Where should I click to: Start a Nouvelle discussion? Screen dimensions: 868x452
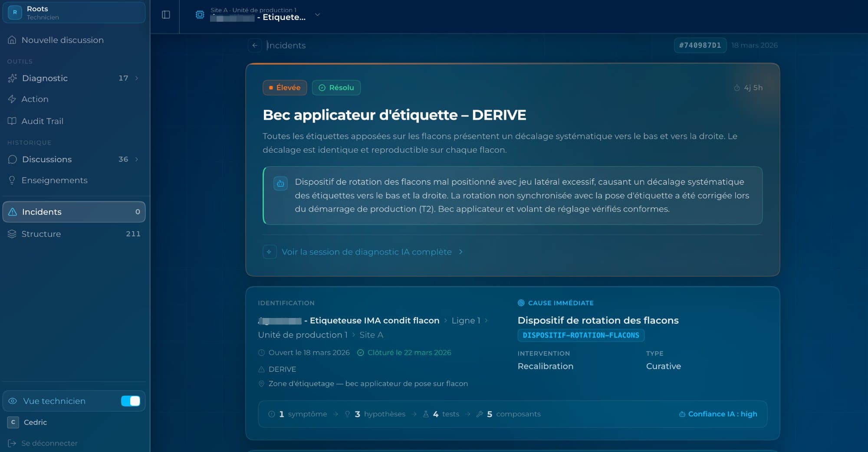pyautogui.click(x=62, y=40)
